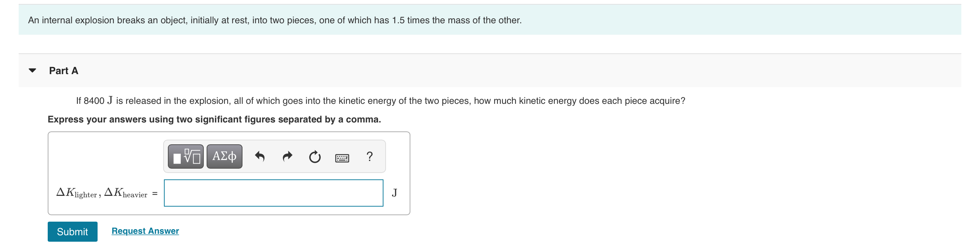
Task: Open equation editor help via question mark
Action: point(369,156)
